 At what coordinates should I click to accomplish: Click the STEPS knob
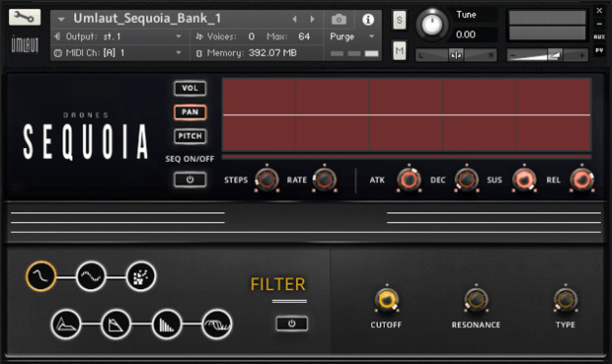267,180
